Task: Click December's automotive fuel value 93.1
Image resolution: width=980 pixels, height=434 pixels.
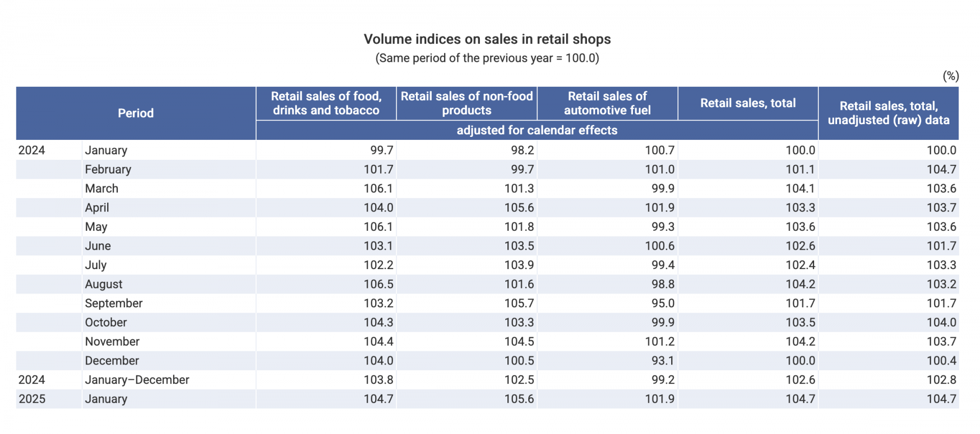Action: [x=663, y=361]
